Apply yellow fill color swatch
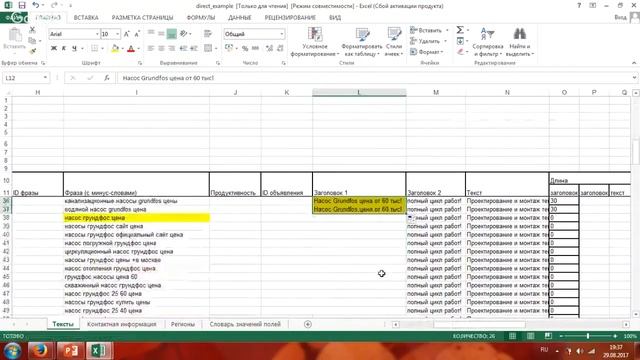Image resolution: width=640 pixels, height=360 pixels. click(x=115, y=49)
